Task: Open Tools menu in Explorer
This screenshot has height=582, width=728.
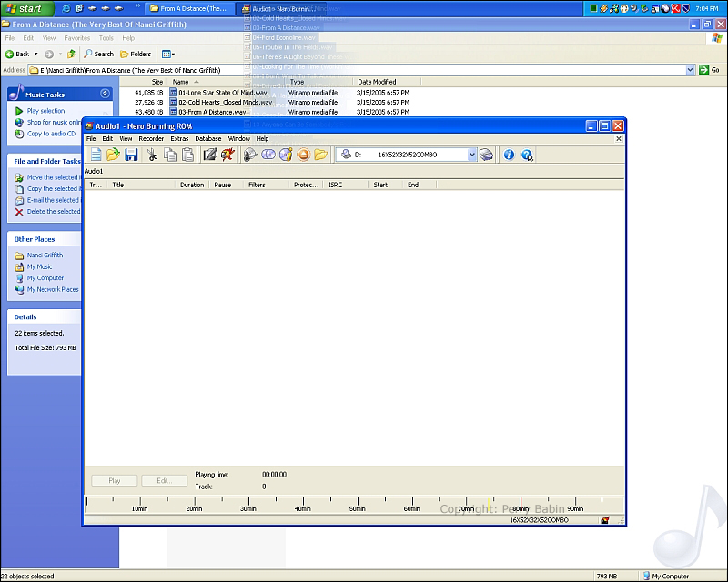Action: click(x=106, y=38)
